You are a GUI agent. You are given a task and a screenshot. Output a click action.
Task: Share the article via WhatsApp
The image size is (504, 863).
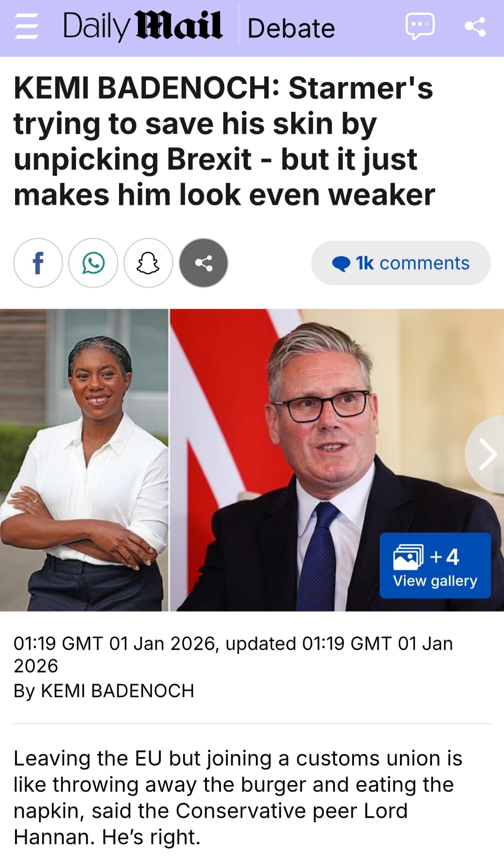pyautogui.click(x=93, y=263)
